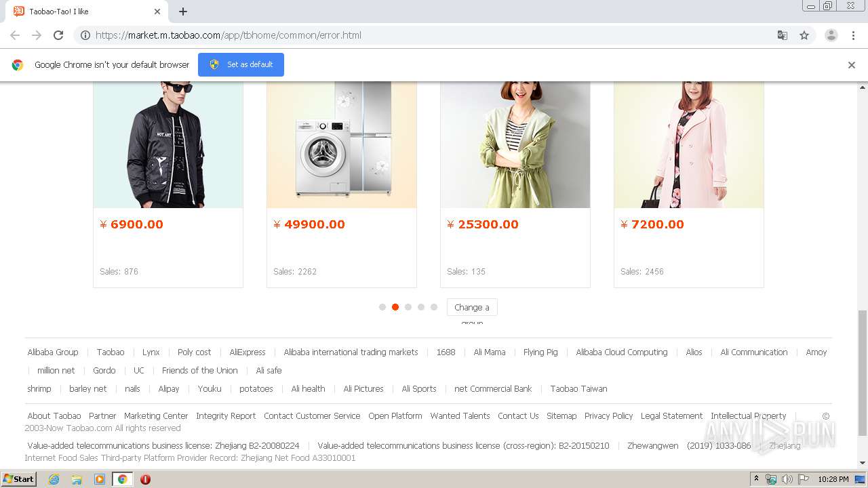The image size is (868, 488).
Task: Reload the page with the refresh icon
Action: click(x=58, y=35)
